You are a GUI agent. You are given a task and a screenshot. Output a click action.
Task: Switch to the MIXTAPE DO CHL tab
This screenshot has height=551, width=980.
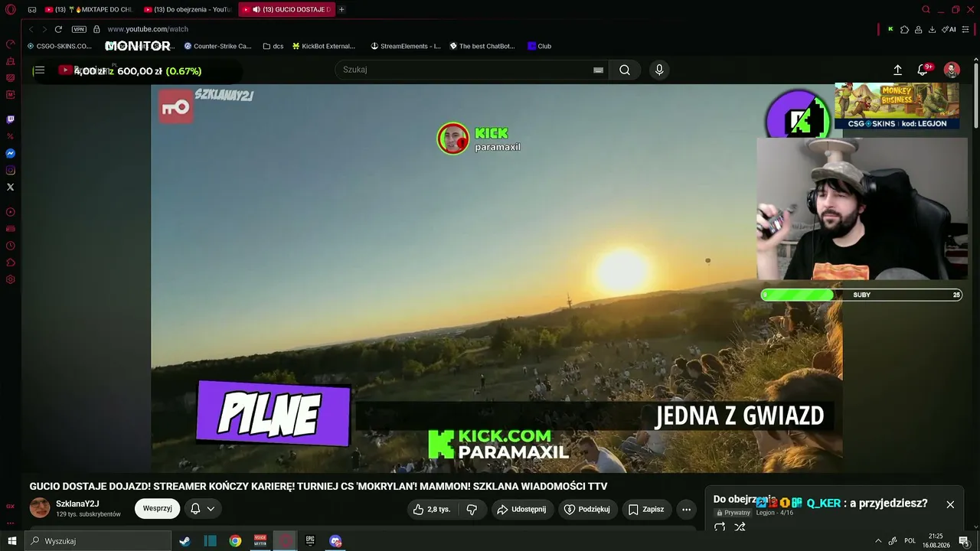pos(89,9)
